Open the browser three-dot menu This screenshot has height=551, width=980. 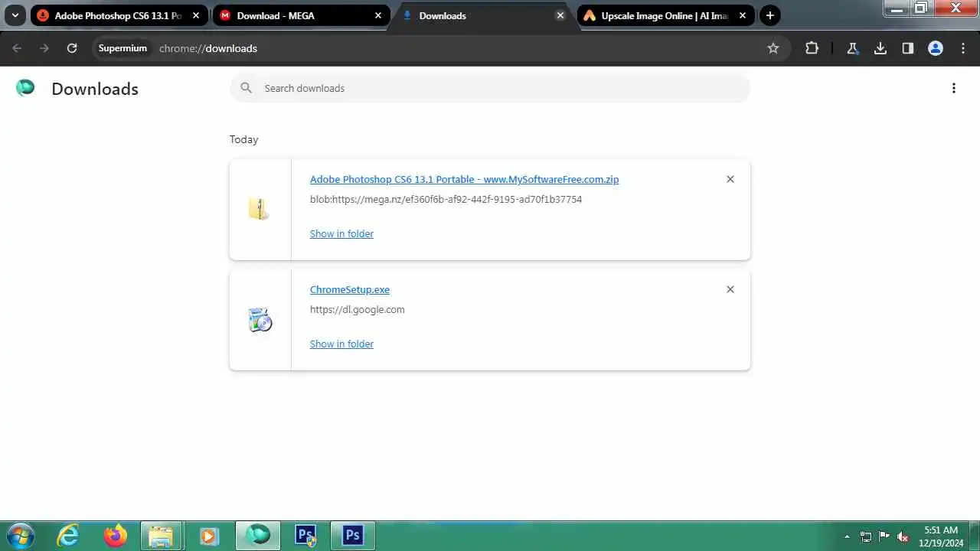963,48
